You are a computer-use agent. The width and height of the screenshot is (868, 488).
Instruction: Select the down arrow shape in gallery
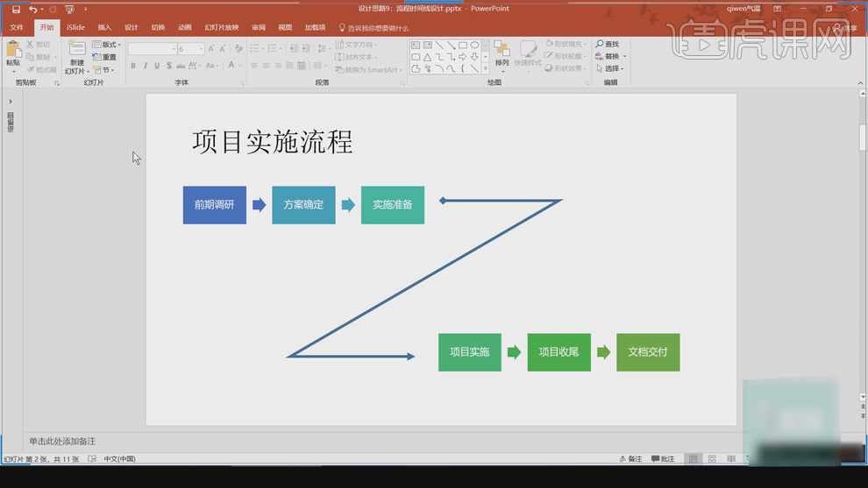point(474,57)
